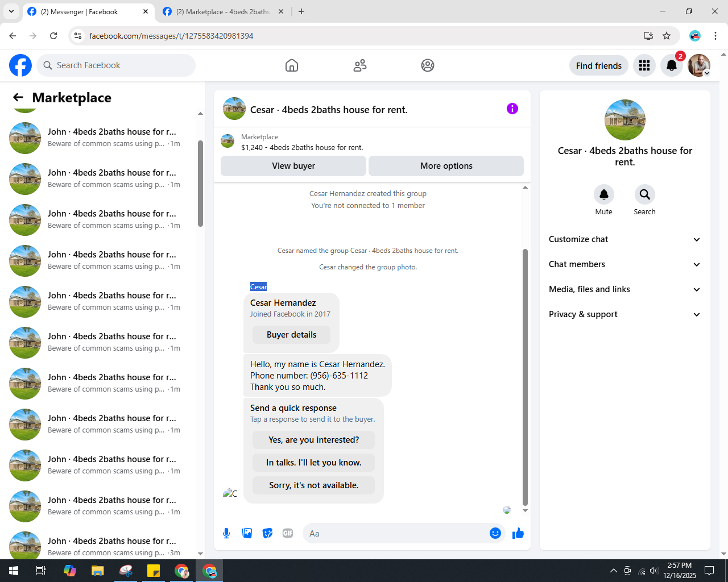Click the conversation list scrollbar
Screen dimensions: 728x582
(200, 183)
